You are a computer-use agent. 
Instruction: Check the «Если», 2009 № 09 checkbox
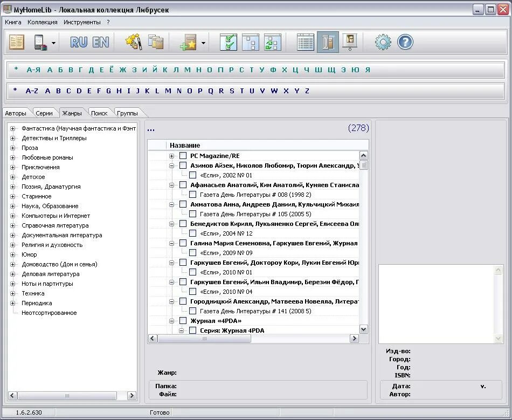(x=192, y=253)
